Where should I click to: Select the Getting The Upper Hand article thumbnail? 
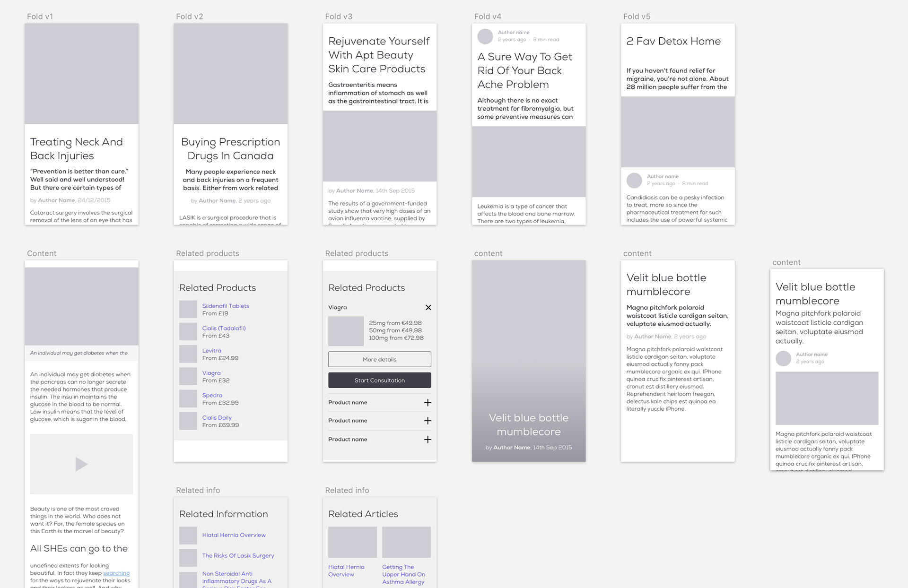(x=406, y=542)
